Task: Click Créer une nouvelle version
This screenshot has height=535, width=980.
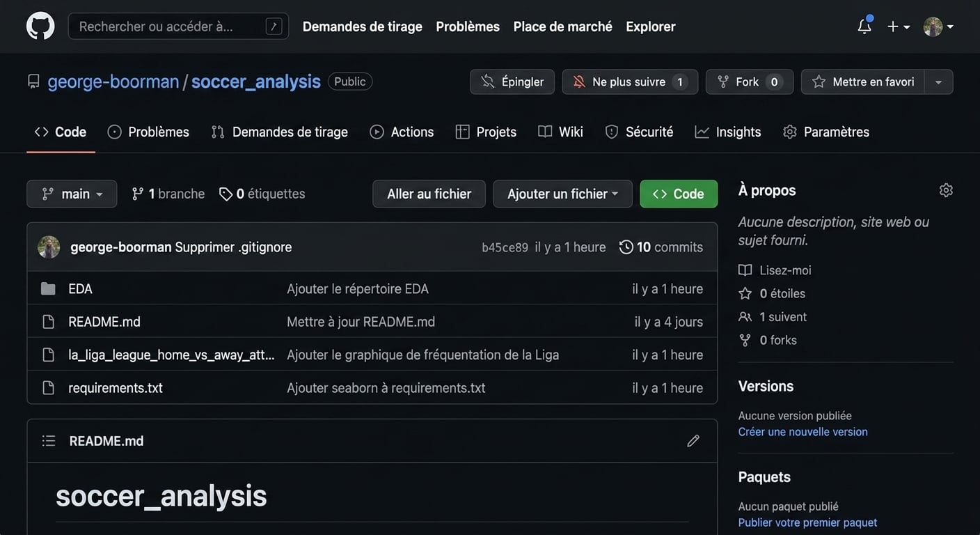Action: 803,432
